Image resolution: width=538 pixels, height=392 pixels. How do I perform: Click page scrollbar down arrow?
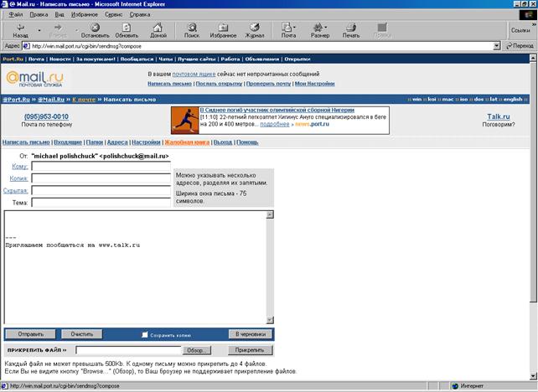[533, 376]
